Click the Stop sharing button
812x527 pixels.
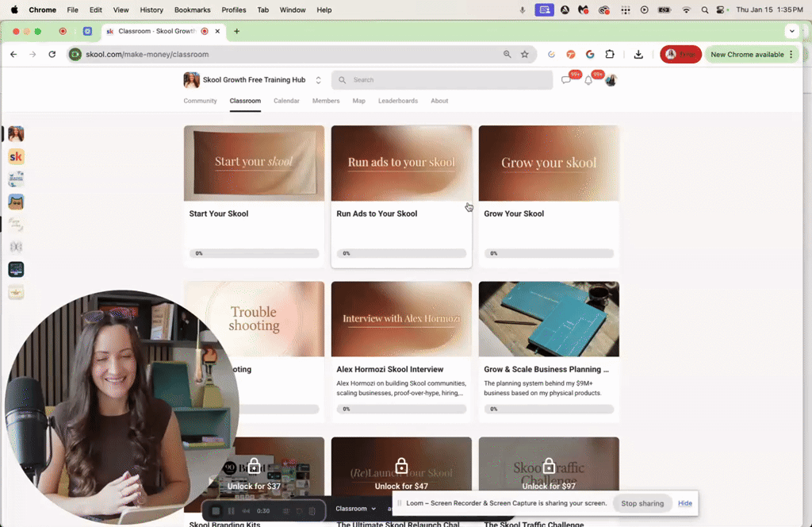[642, 503]
